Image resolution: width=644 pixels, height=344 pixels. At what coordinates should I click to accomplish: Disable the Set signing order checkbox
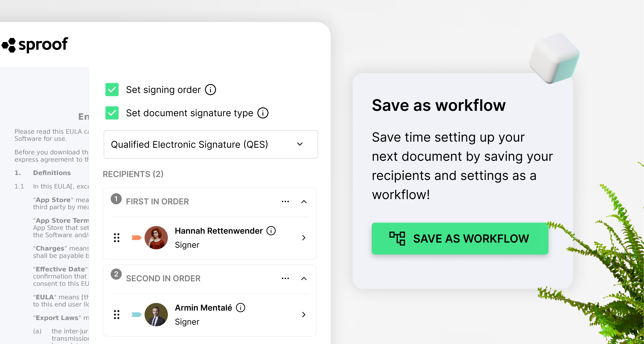click(112, 90)
